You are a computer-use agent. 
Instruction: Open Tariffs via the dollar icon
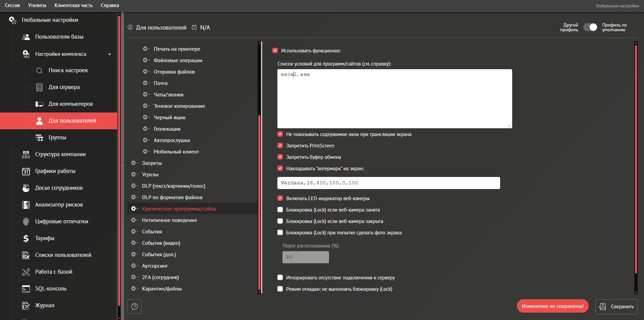pyautogui.click(x=26, y=238)
